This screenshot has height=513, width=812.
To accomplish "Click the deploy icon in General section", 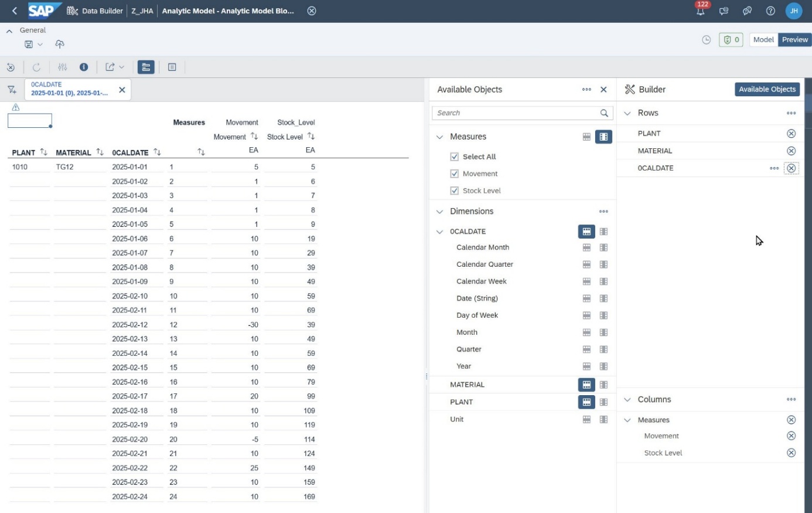I will tap(60, 45).
